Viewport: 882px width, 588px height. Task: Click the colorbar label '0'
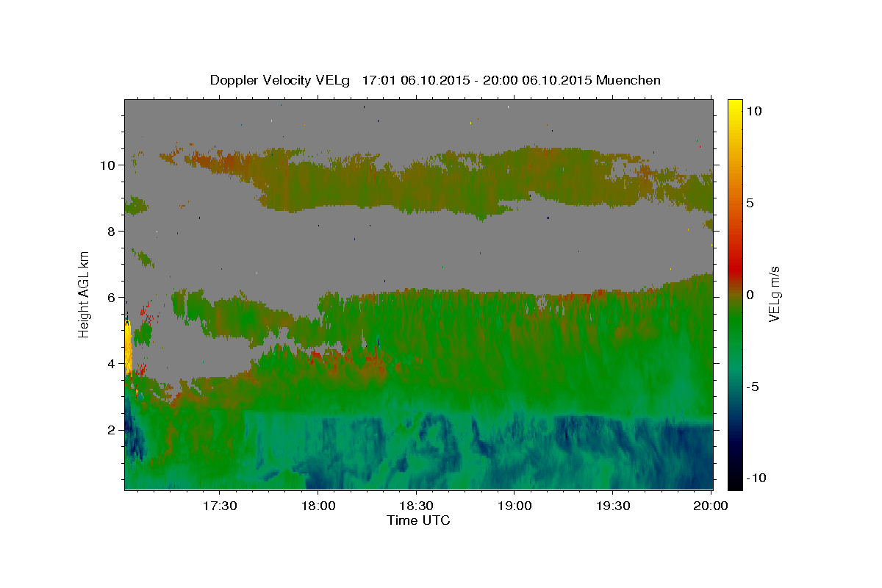tap(750, 294)
